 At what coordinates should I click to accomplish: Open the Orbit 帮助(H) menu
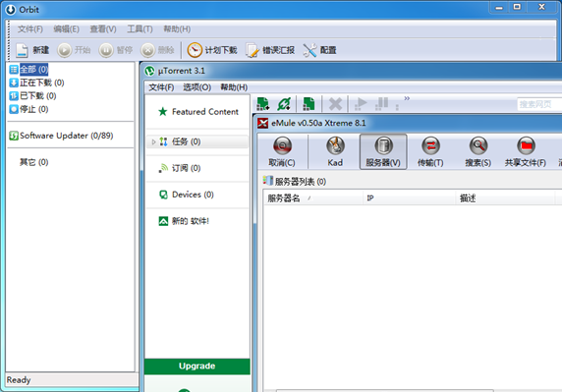coord(177,29)
